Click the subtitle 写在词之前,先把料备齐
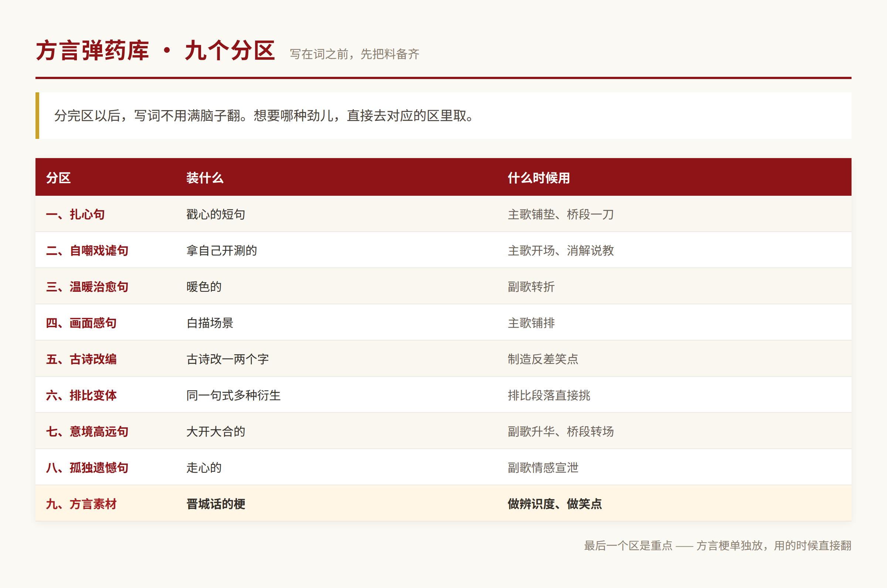The image size is (887, 588). point(354,54)
